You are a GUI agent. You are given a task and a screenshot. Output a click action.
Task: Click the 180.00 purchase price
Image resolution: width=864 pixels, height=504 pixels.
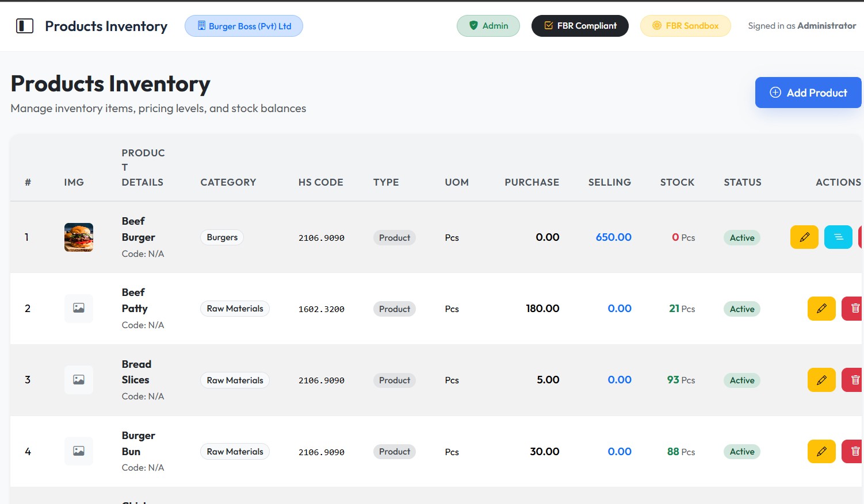[x=542, y=309]
